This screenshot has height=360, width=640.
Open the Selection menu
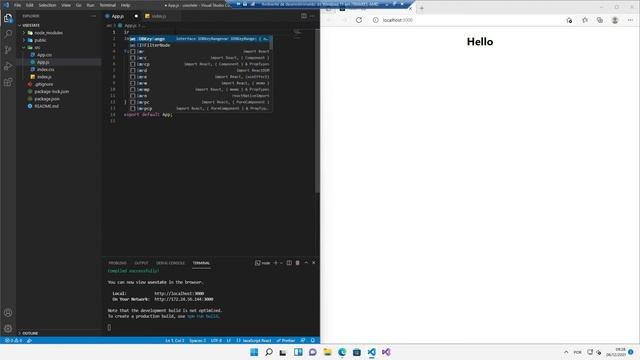click(47, 5)
